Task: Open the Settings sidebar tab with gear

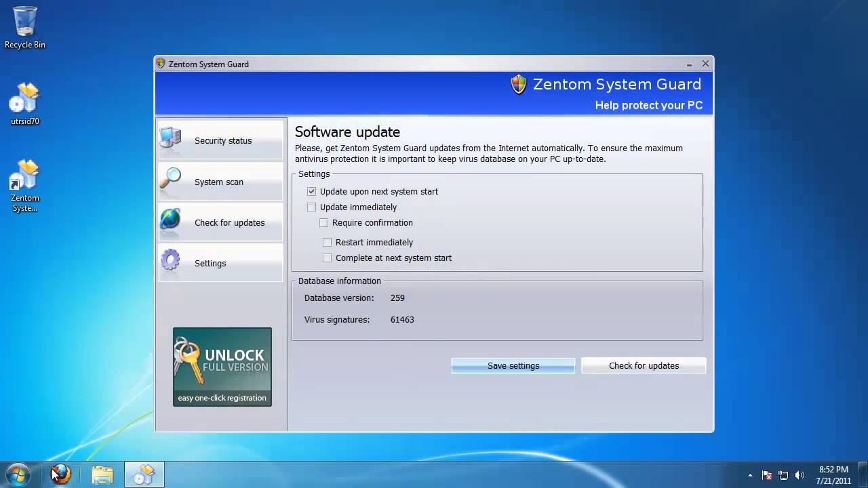Action: tap(220, 263)
